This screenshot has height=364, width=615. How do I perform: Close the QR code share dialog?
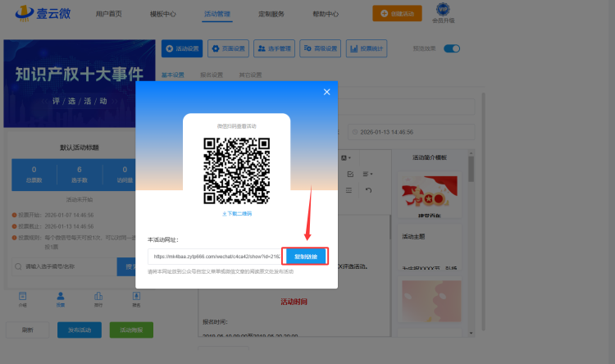326,92
